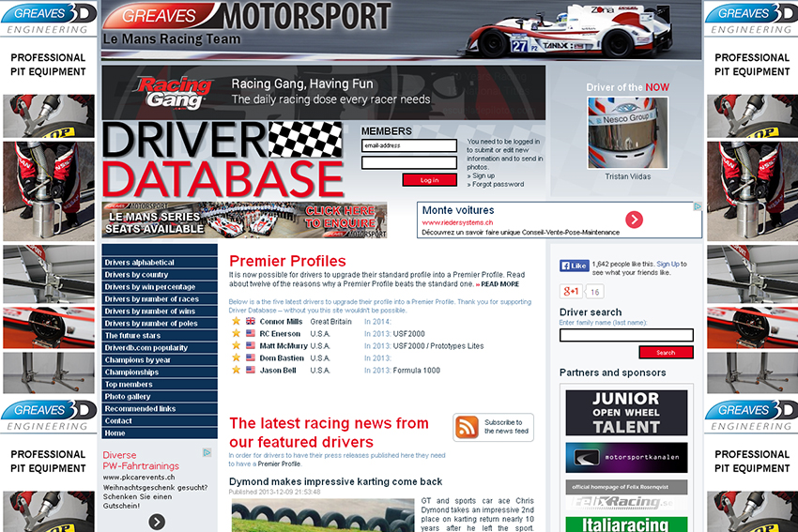Image resolution: width=798 pixels, height=532 pixels.
Task: Open Dymond makes impressive karting come back article
Action: [x=335, y=481]
